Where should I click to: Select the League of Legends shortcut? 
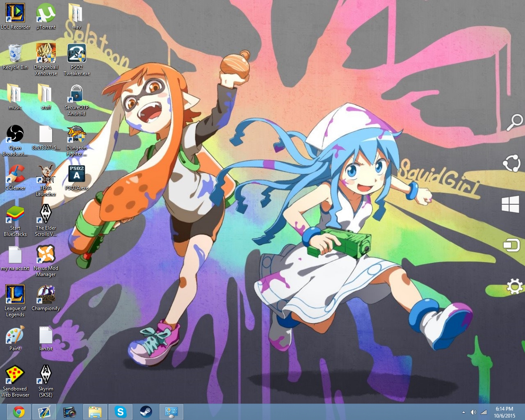15,301
